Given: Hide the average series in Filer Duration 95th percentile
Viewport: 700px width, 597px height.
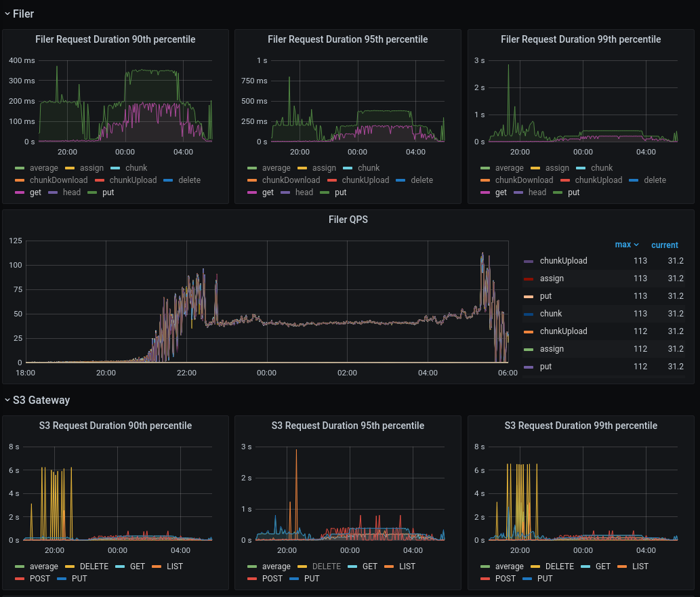Looking at the screenshot, I should (x=276, y=168).
